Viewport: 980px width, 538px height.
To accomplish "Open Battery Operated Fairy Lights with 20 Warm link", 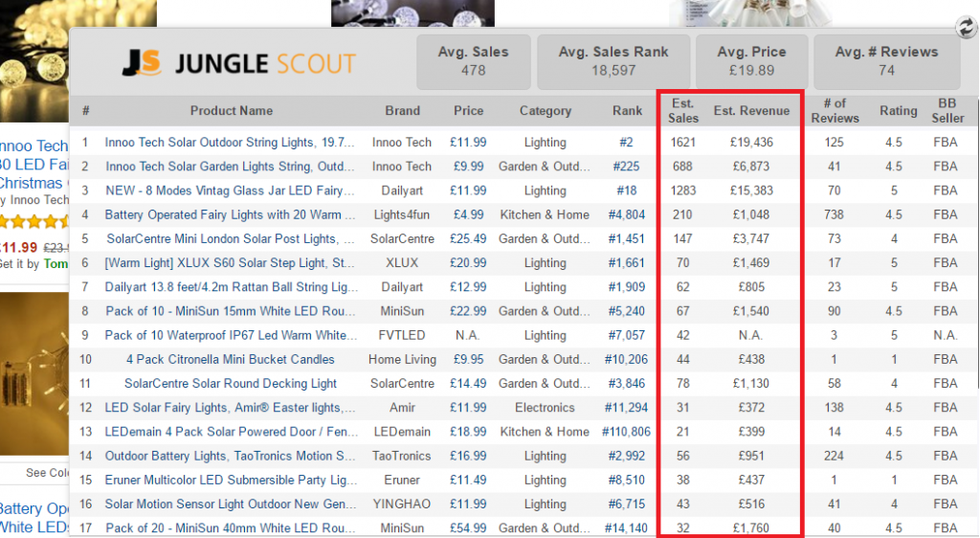I will [x=230, y=215].
